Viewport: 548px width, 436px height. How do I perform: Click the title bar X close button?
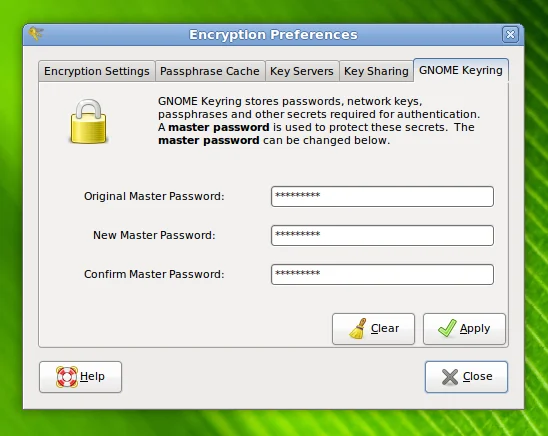pos(510,35)
